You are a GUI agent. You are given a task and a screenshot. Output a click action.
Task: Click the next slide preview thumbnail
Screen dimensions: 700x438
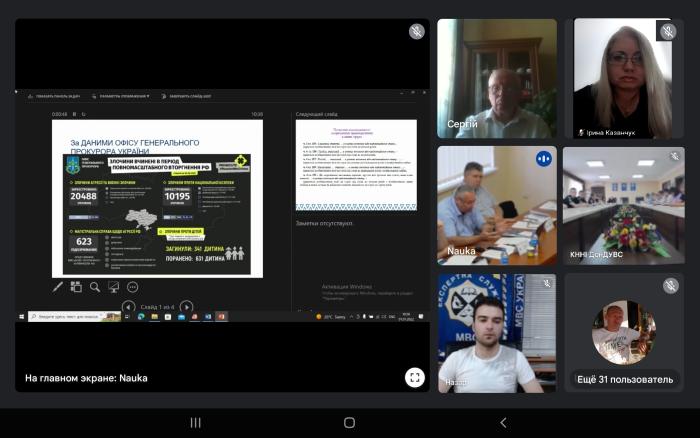pyautogui.click(x=355, y=164)
